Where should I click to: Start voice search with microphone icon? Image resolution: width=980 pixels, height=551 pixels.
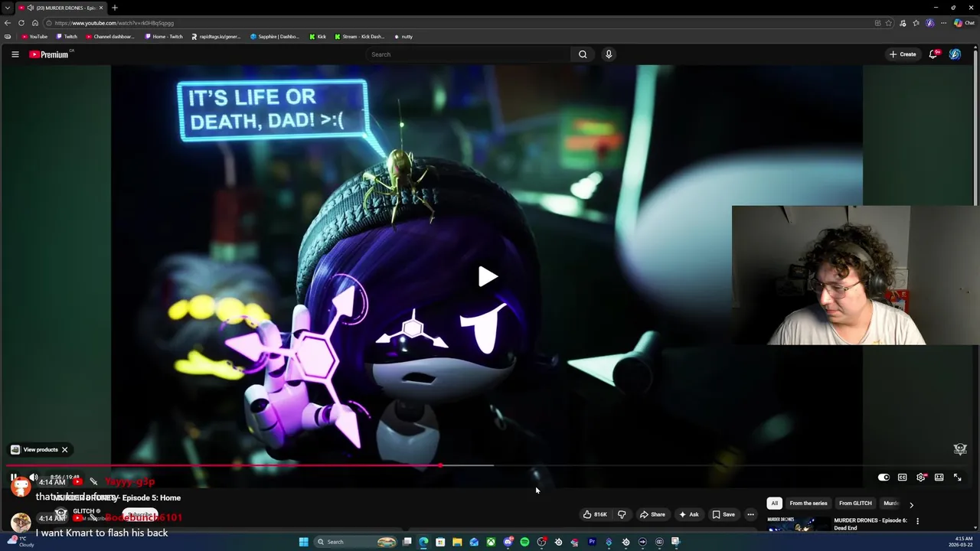pos(609,54)
